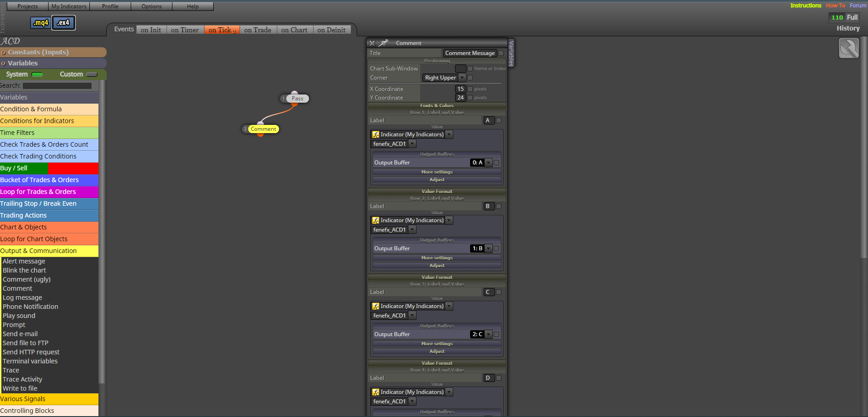The height and width of the screenshot is (417, 868).
Task: Close the Comment properties panel
Action: (x=372, y=43)
